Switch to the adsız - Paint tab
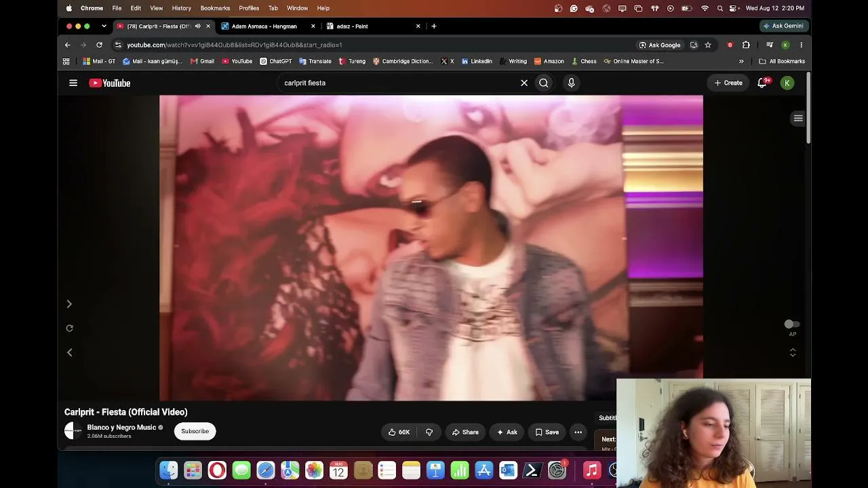The image size is (868, 488). pos(373,26)
